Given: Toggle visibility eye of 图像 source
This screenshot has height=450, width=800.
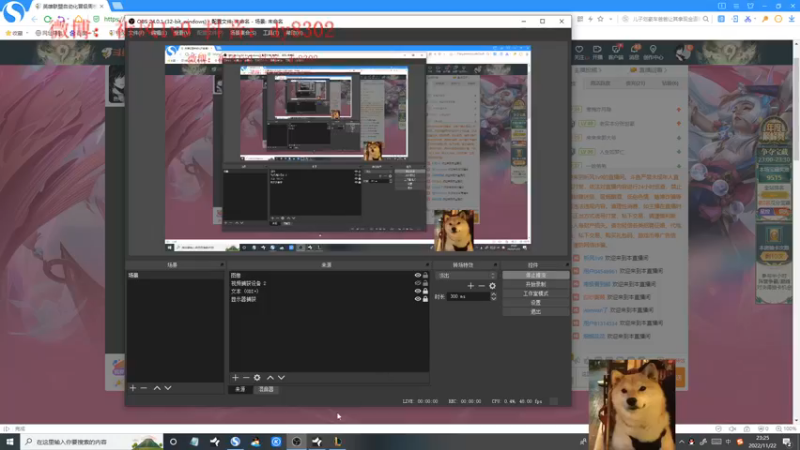Looking at the screenshot, I should [x=417, y=275].
